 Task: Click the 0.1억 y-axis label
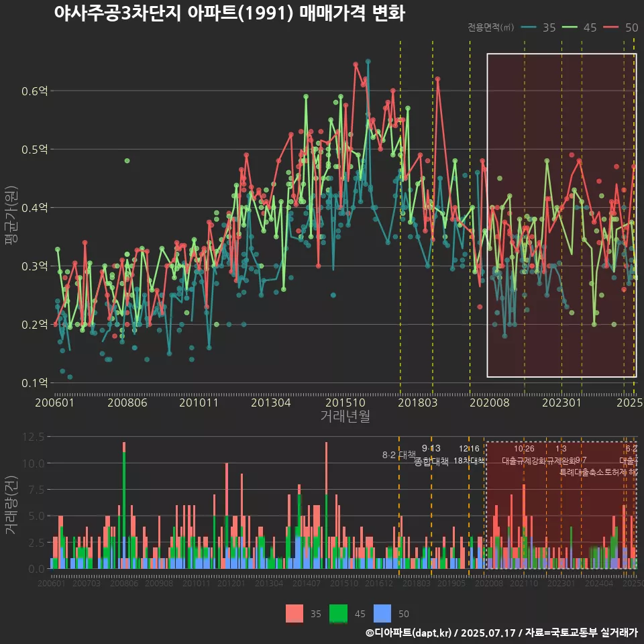point(34,383)
